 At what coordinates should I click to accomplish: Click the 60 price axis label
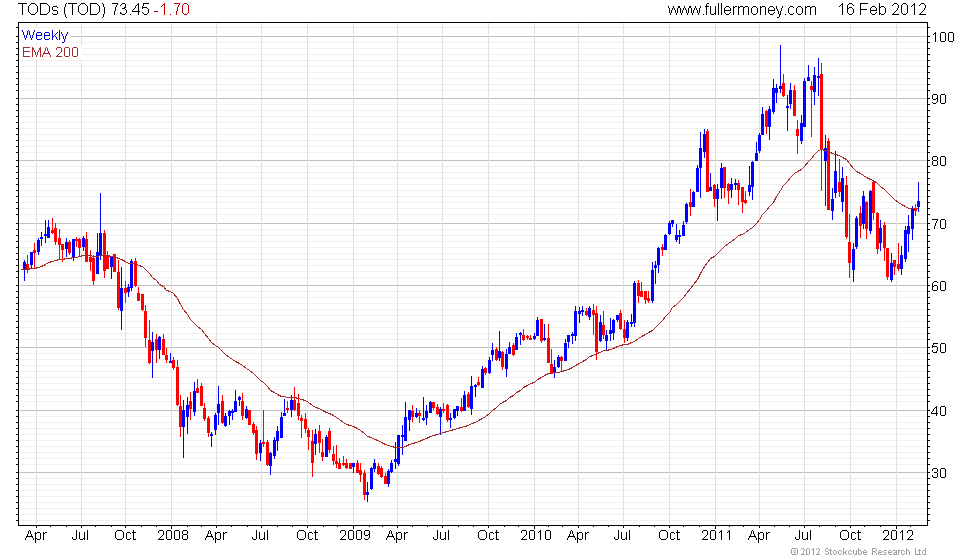click(939, 286)
